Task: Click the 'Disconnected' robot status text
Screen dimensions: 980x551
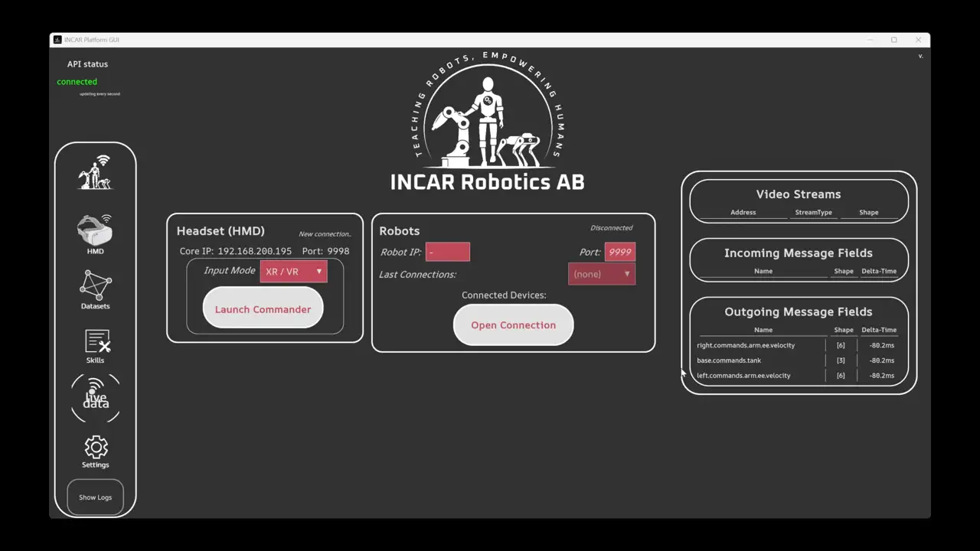Action: tap(612, 228)
